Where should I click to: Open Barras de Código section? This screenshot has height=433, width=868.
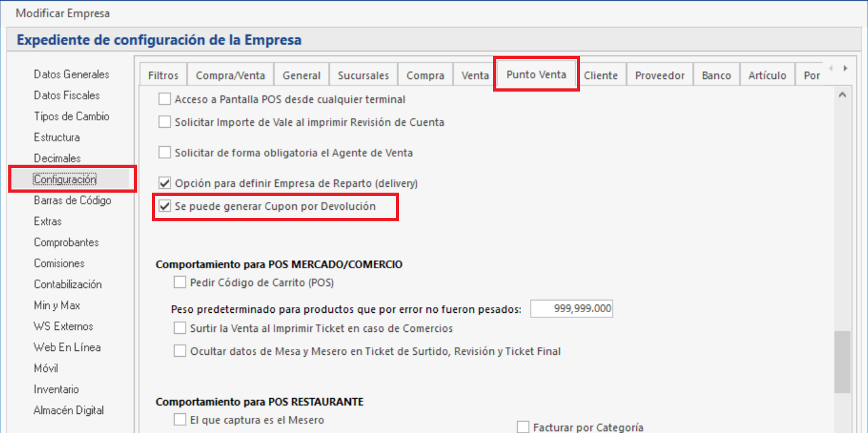coord(72,200)
